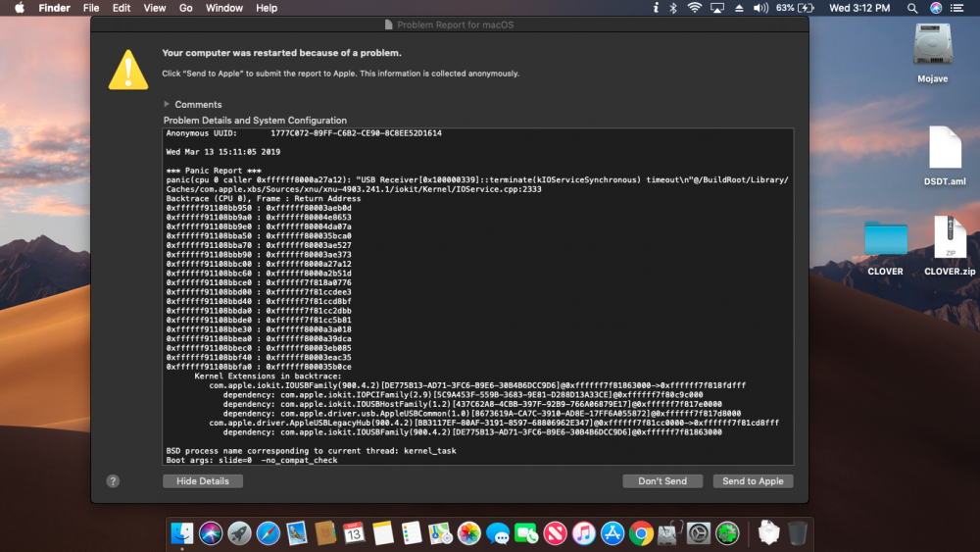Image resolution: width=980 pixels, height=552 pixels.
Task: Expand the Comments disclosure triangle
Action: 167,104
